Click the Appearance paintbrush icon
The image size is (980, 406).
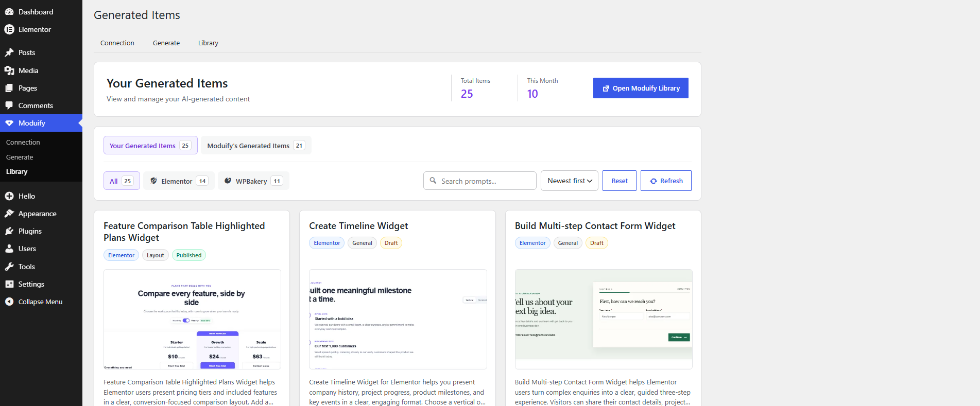coord(9,214)
